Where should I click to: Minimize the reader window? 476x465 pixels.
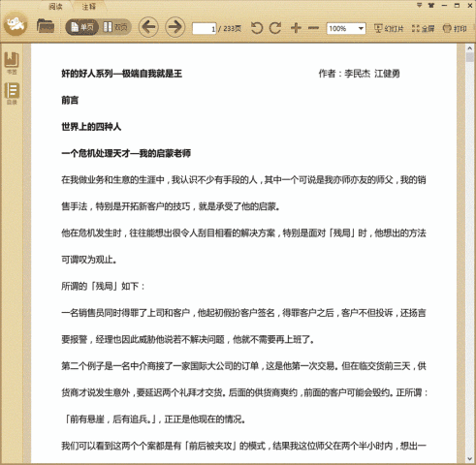(444, 6)
